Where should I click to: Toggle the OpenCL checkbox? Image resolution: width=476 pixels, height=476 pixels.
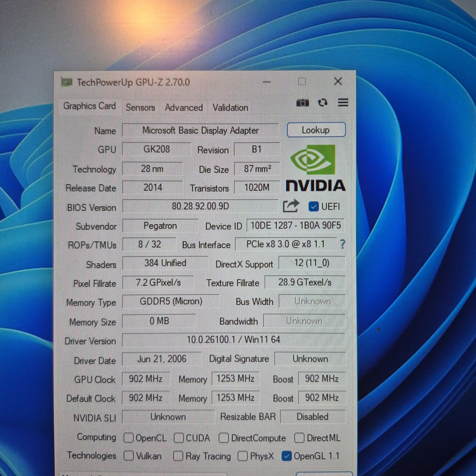pyautogui.click(x=128, y=438)
